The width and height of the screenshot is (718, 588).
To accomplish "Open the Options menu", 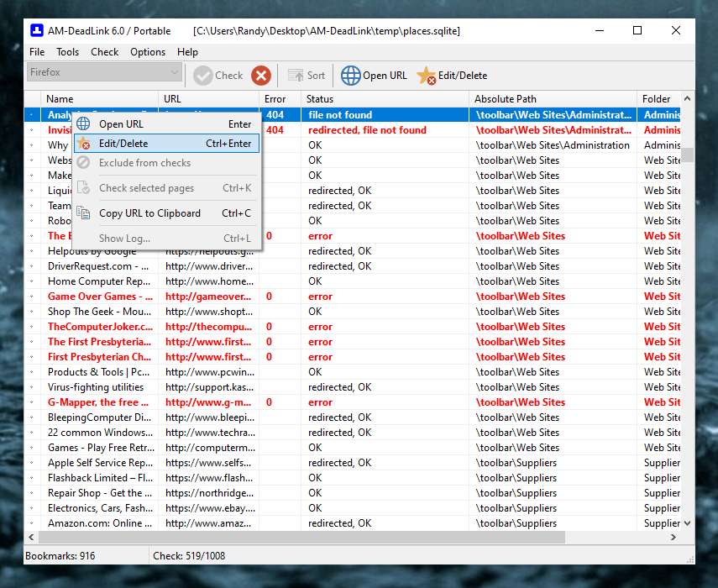I will point(148,52).
